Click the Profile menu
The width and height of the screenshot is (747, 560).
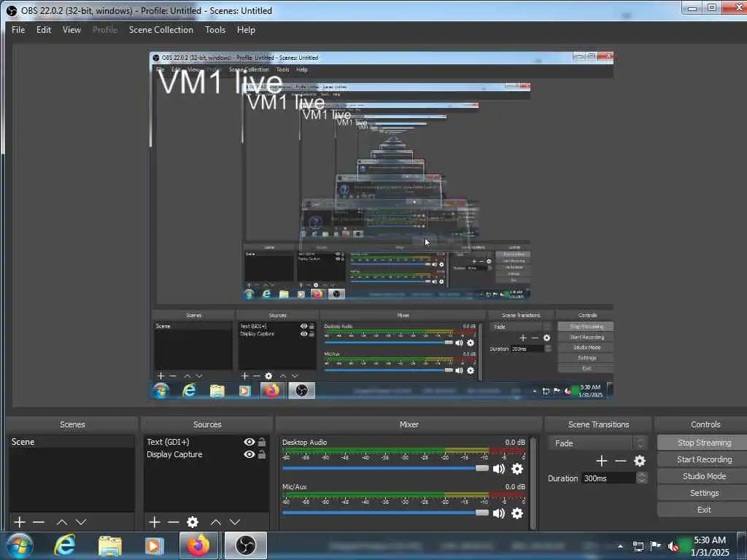[x=105, y=29]
